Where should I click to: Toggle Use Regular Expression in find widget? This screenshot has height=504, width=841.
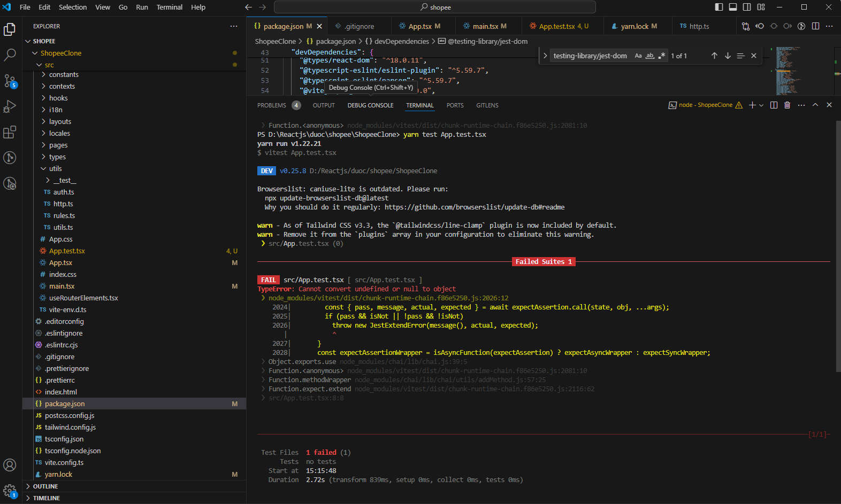point(662,56)
